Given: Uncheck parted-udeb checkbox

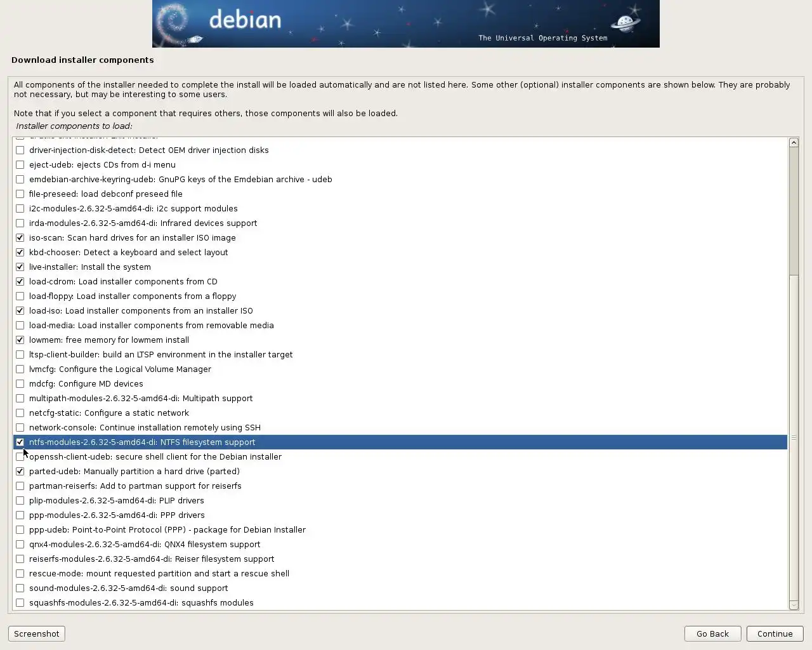Looking at the screenshot, I should pyautogui.click(x=20, y=472).
